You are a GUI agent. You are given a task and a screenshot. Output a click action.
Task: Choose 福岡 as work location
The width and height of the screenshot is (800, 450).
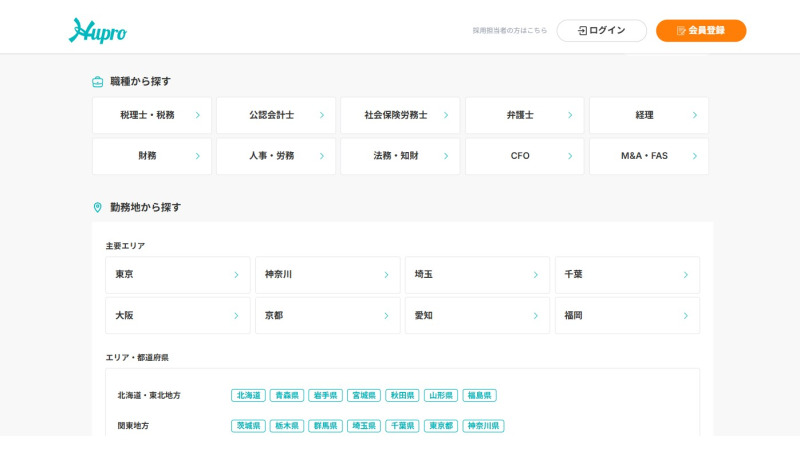(627, 315)
